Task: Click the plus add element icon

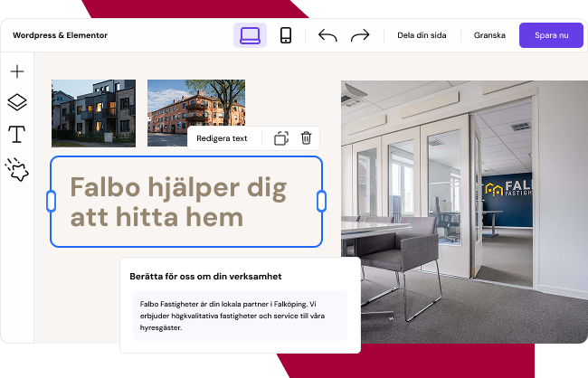Action: tap(16, 72)
